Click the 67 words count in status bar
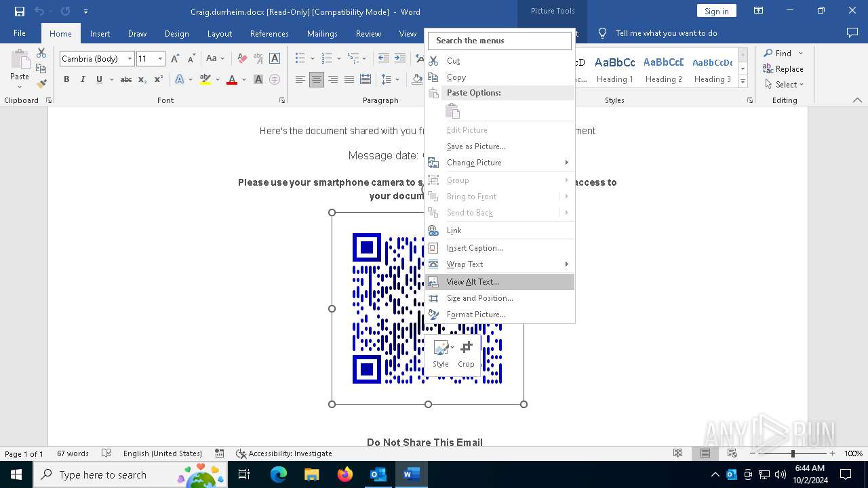The height and width of the screenshot is (488, 868). (73, 453)
